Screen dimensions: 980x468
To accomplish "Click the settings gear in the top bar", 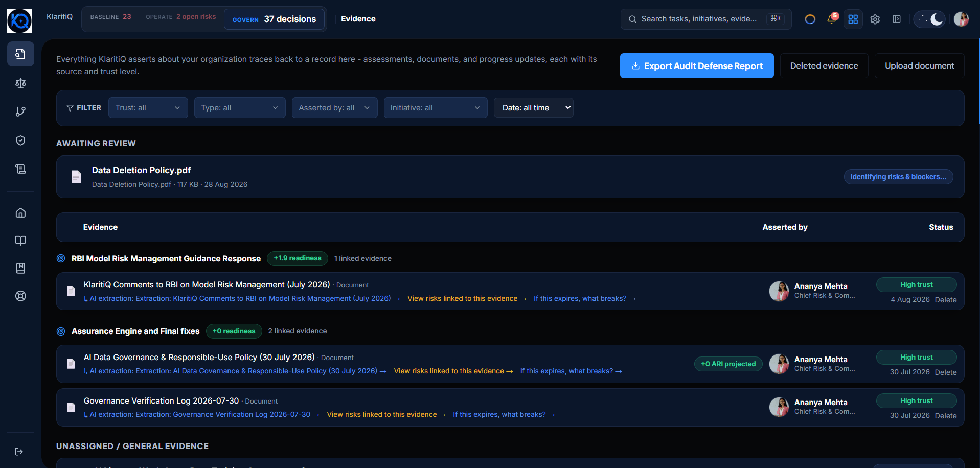I will (875, 19).
